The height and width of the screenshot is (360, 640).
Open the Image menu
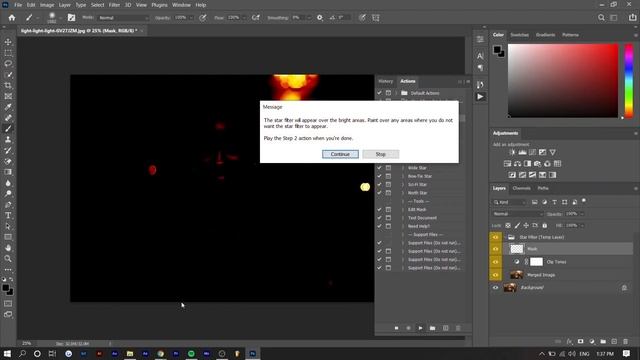47,5
